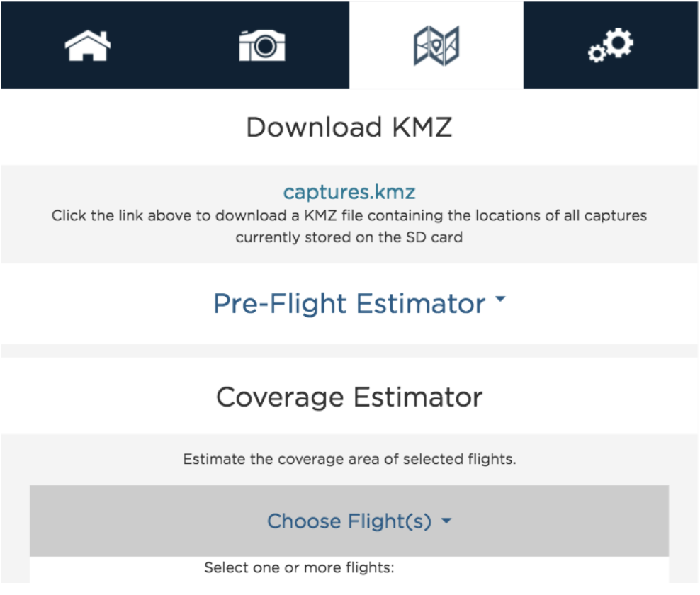Click the 'Estimate the coverage area' description
This screenshot has width=700, height=595.
[349, 459]
